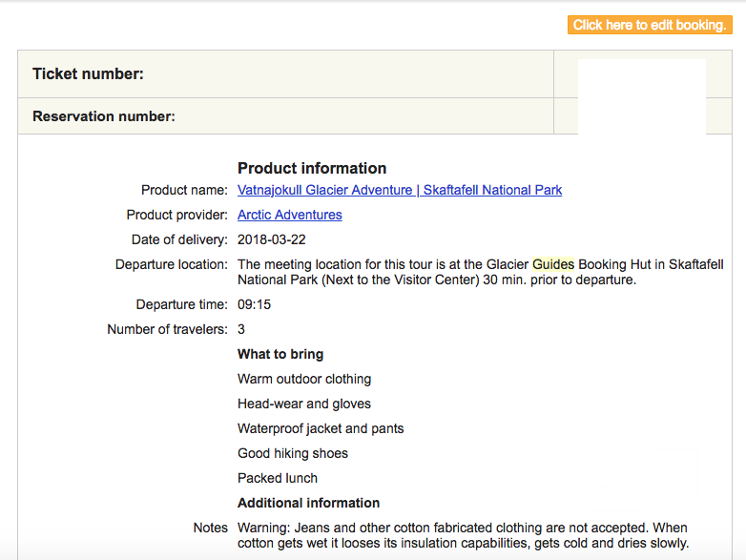746x560 pixels.
Task: Click the delivery date 2018-03-22
Action: pos(272,239)
